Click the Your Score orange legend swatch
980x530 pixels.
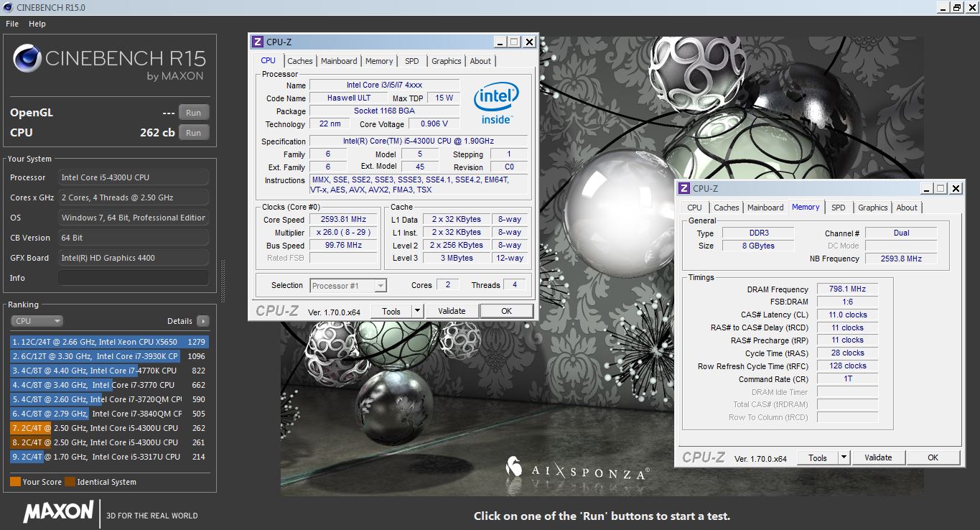tap(15, 482)
